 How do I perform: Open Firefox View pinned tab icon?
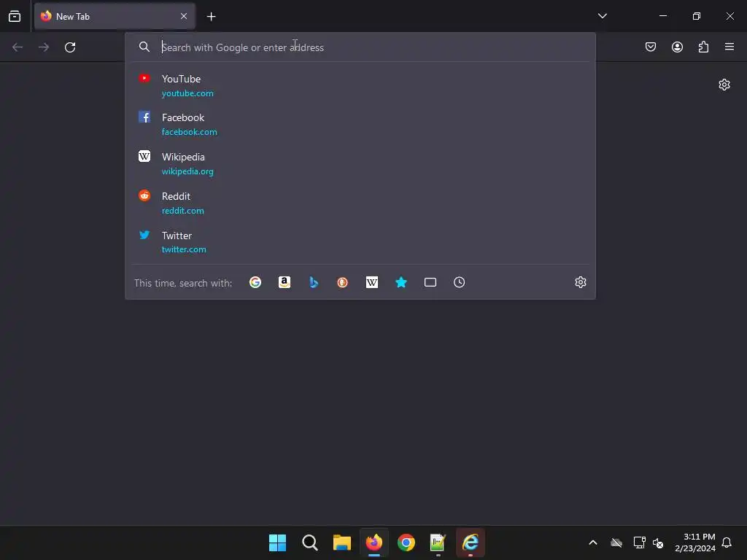pos(15,16)
